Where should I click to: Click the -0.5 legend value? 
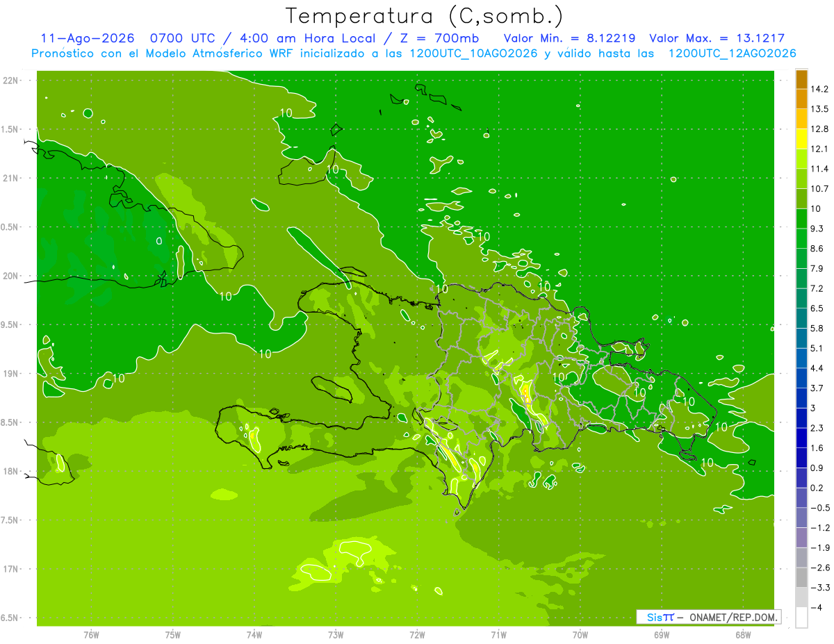coord(820,508)
